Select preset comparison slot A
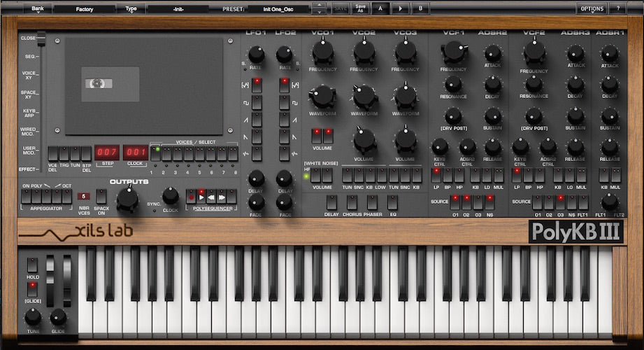The height and width of the screenshot is (350, 644). (x=380, y=8)
